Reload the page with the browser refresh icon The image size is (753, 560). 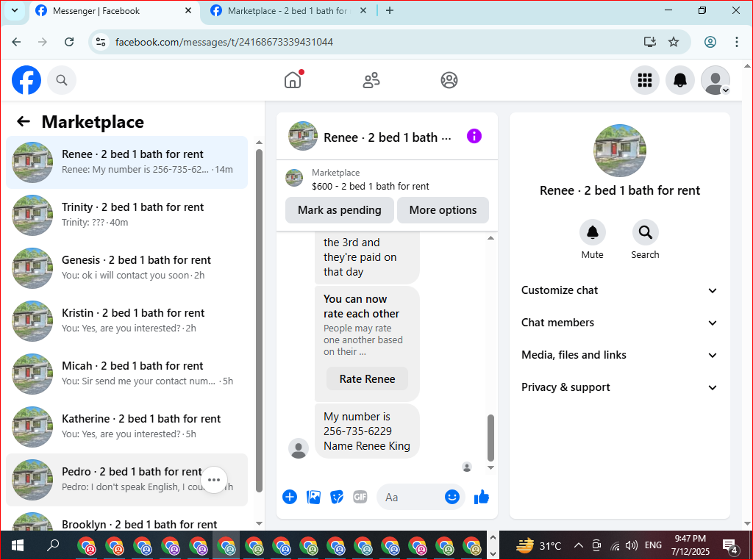click(x=69, y=42)
